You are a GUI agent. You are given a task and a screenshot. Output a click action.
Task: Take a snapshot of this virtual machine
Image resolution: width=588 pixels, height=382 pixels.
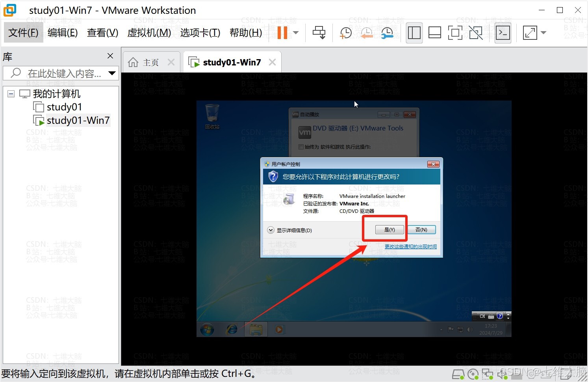[x=345, y=33]
